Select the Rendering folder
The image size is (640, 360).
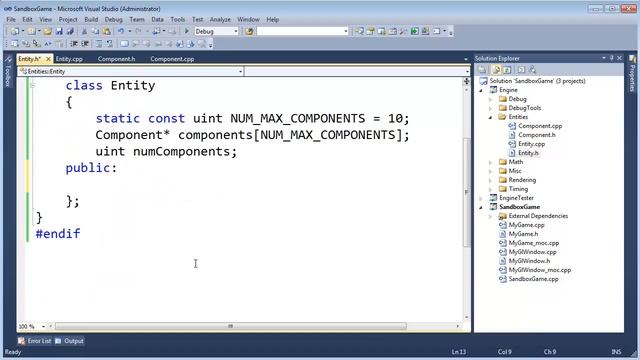coord(522,180)
